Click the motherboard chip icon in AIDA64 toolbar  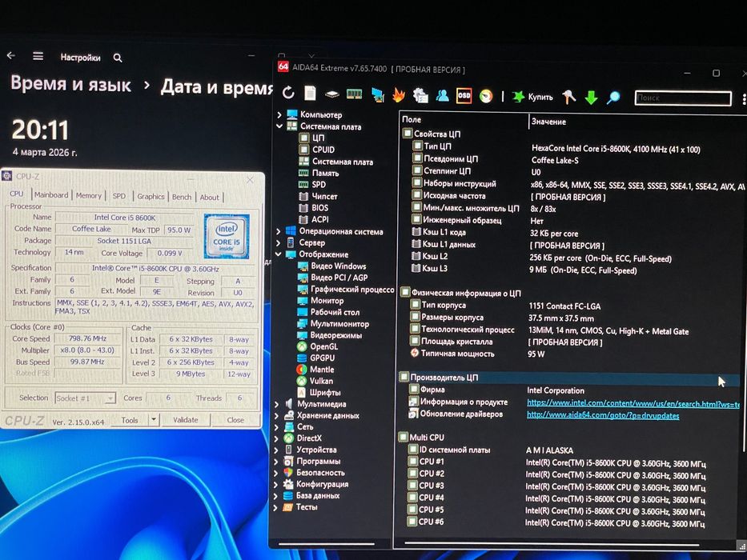click(332, 94)
